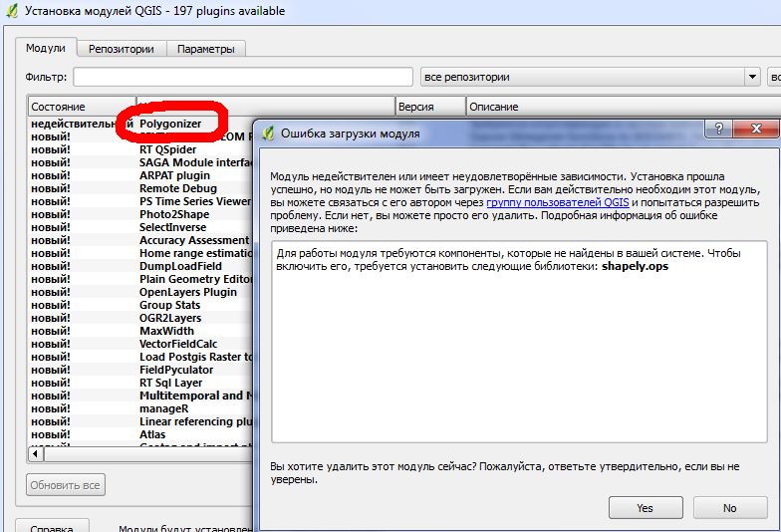Click the QGIS icon in installer title bar
This screenshot has height=532, width=781.
tap(12, 10)
